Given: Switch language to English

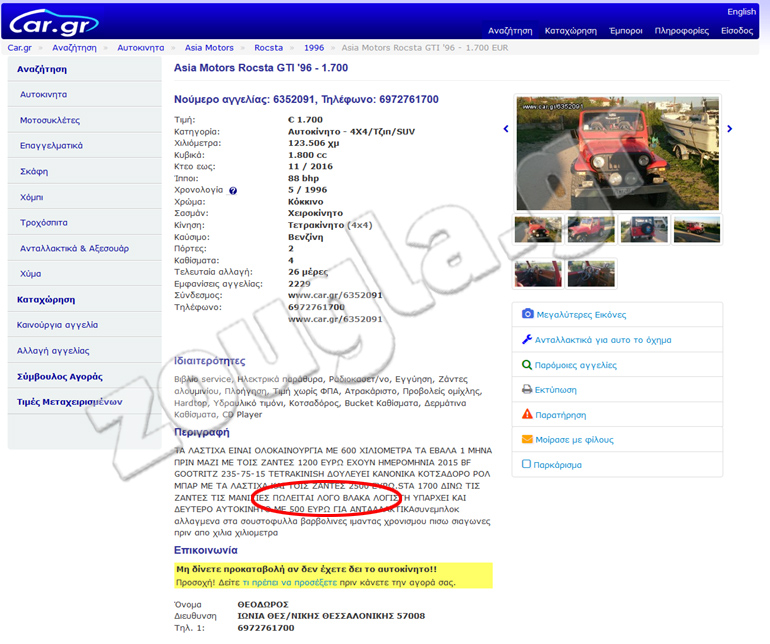Looking at the screenshot, I should 741,12.
